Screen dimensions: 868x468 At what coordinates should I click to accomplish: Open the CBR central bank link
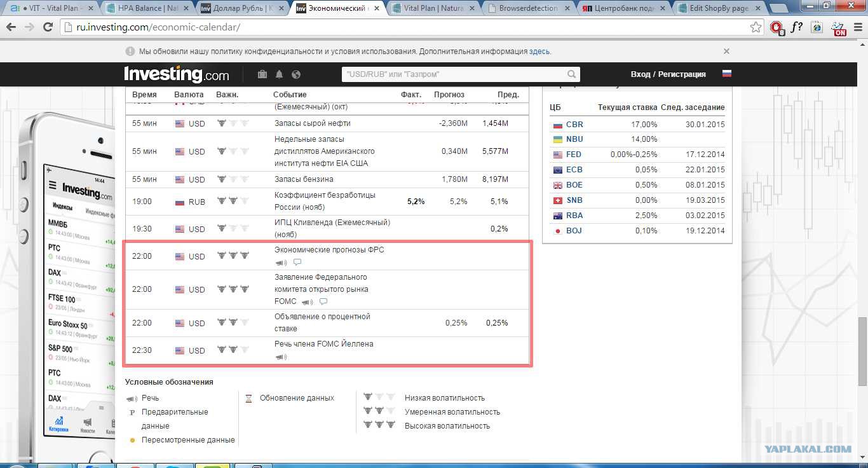[x=574, y=125]
